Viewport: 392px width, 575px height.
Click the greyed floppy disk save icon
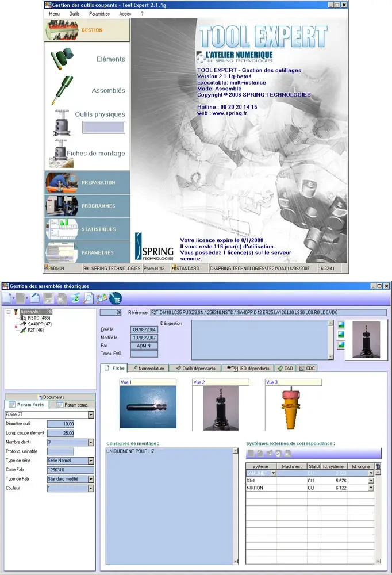[x=48, y=298]
